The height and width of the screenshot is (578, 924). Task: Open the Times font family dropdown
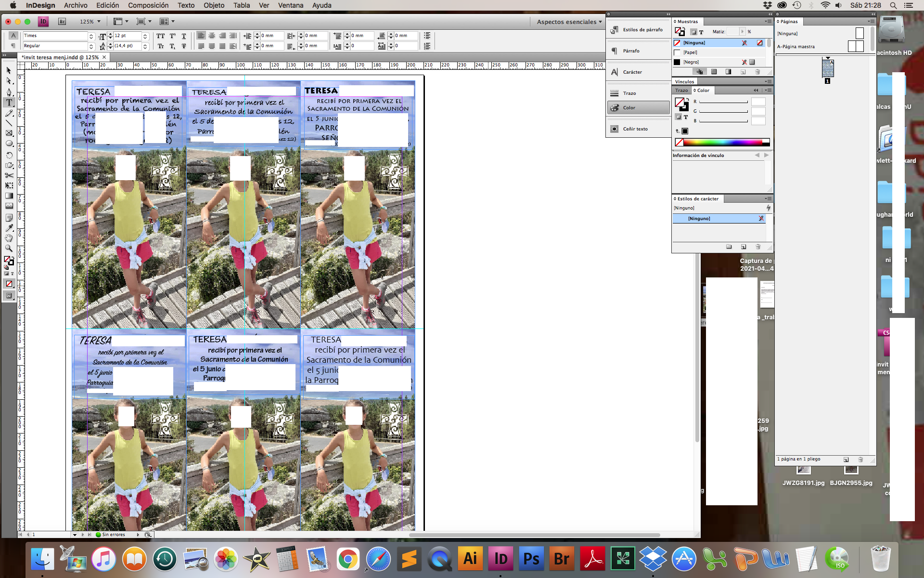(91, 36)
